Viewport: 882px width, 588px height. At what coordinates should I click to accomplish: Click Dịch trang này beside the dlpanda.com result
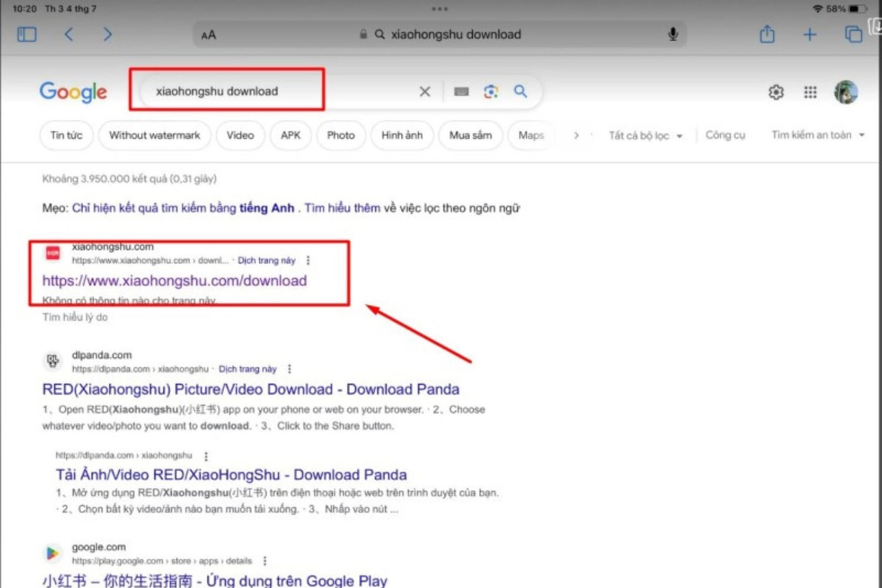248,369
